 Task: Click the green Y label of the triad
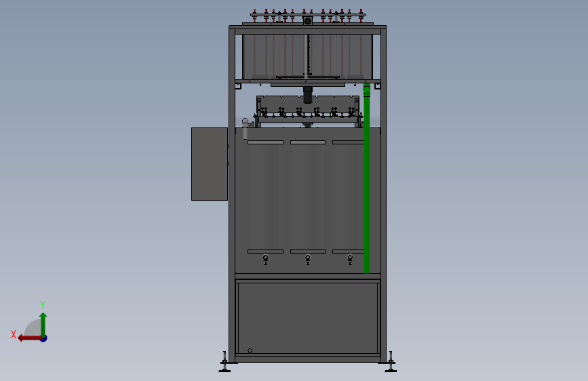43,305
